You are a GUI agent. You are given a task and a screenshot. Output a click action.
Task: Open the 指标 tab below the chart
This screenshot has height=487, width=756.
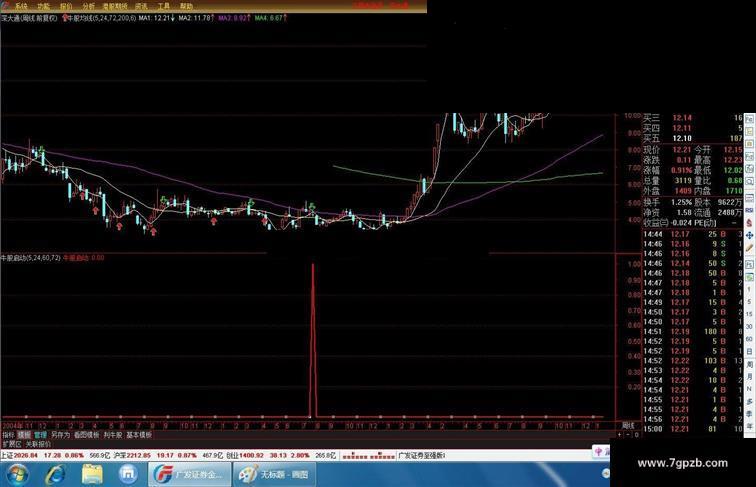coord(8,435)
